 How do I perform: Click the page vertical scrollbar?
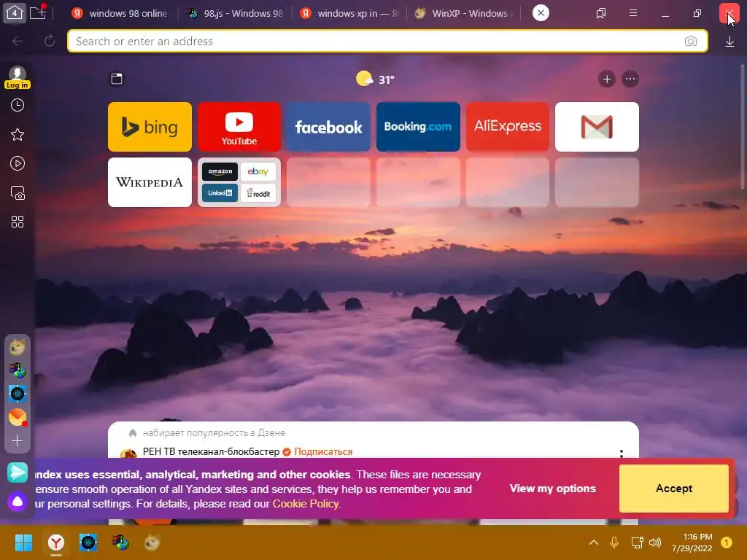point(742,126)
